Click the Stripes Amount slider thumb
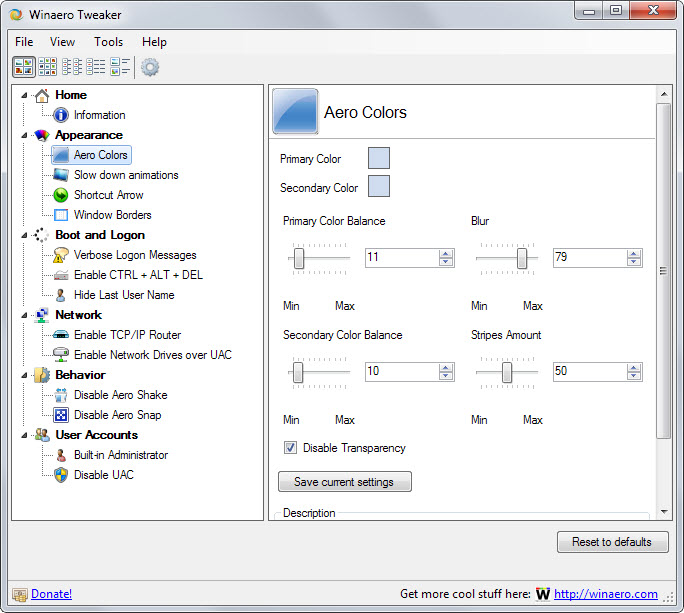The height and width of the screenshot is (613, 684). [507, 372]
